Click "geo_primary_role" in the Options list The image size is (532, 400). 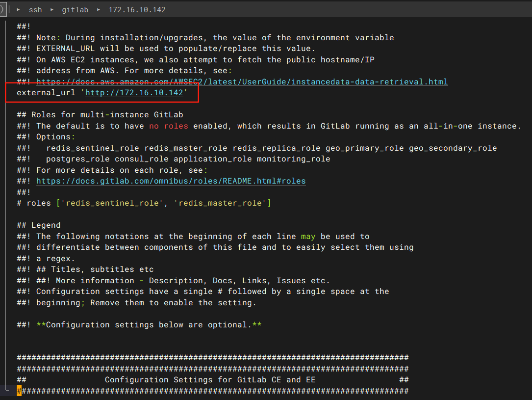pyautogui.click(x=365, y=148)
